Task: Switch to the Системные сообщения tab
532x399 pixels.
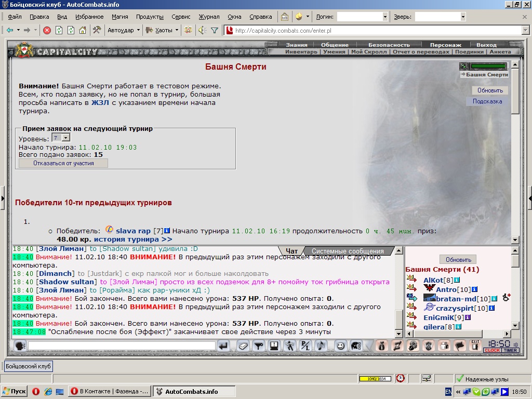Action: coord(348,251)
